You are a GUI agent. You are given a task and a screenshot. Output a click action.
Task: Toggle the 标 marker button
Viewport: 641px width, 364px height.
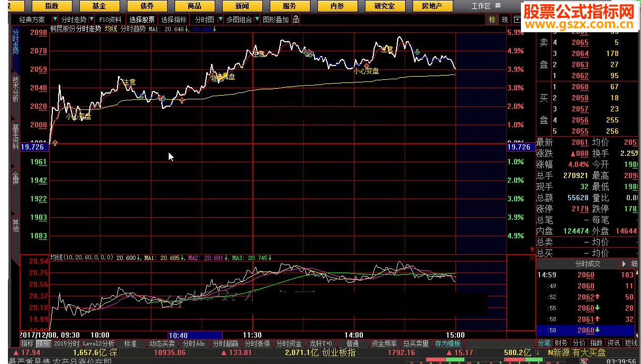(492, 20)
